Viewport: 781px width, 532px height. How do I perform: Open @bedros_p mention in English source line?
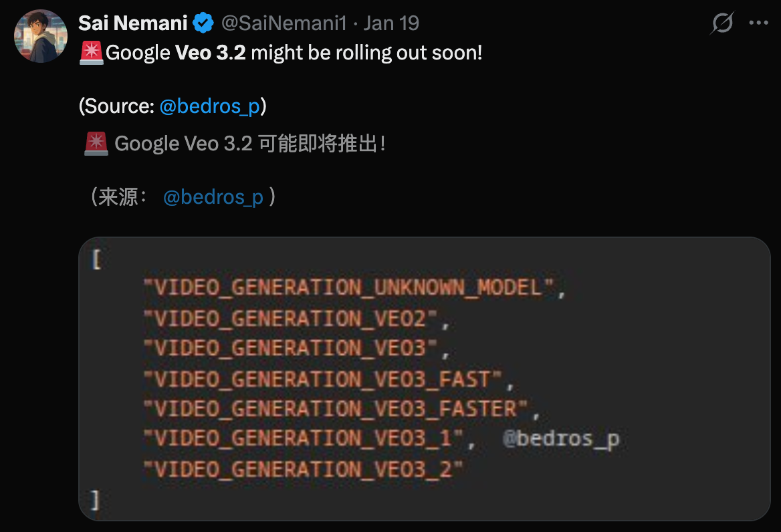pyautogui.click(x=209, y=106)
